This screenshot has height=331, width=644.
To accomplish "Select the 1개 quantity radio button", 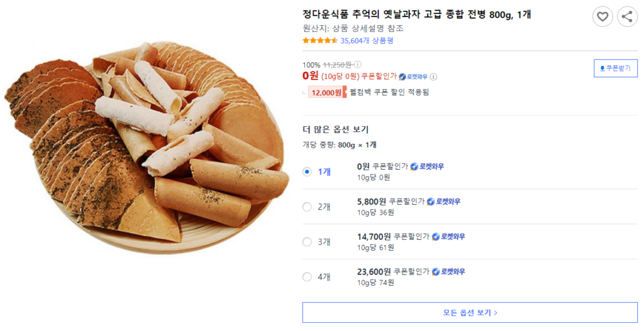I will coord(307,172).
